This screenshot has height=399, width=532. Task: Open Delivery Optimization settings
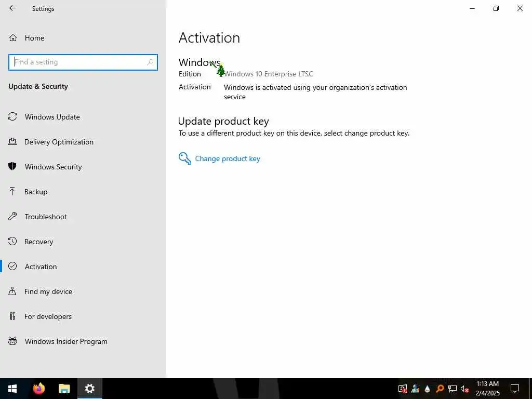tap(83, 142)
